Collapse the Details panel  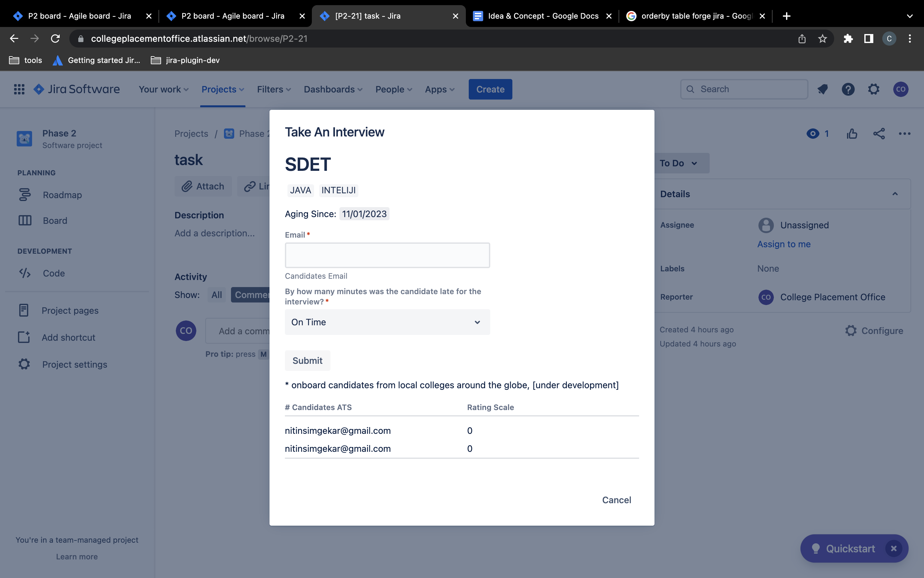click(895, 194)
